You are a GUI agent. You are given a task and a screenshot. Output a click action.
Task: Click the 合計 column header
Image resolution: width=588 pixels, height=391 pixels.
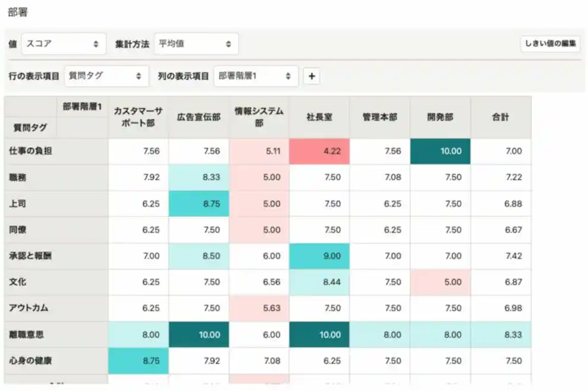(x=500, y=117)
